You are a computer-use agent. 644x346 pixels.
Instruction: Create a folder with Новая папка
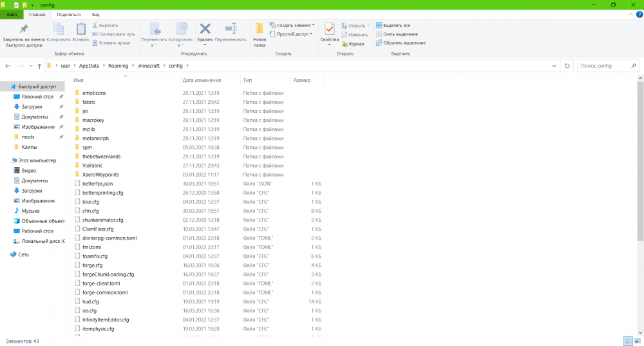coord(259,35)
